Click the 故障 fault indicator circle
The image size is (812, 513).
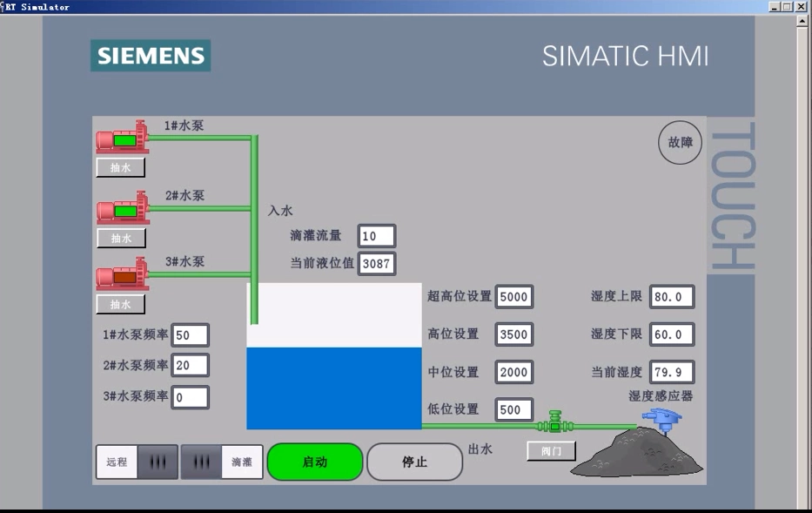680,142
